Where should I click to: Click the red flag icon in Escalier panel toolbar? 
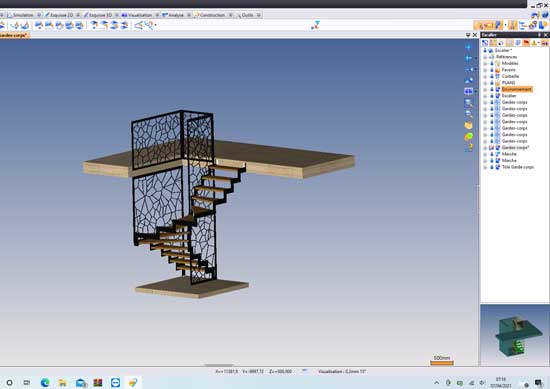click(526, 43)
